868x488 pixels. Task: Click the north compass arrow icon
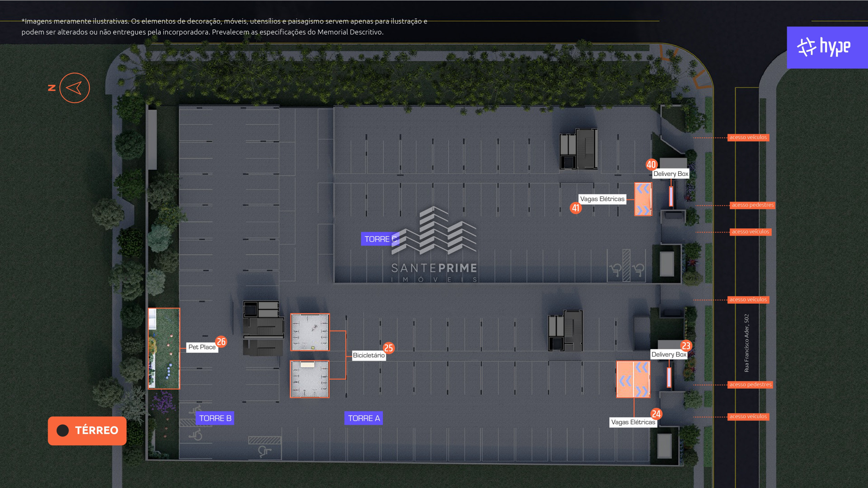click(74, 88)
